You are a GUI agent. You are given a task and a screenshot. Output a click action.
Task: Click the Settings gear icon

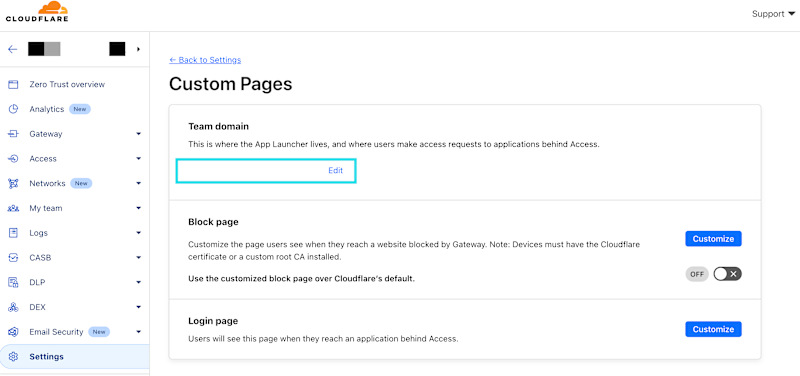click(x=13, y=357)
